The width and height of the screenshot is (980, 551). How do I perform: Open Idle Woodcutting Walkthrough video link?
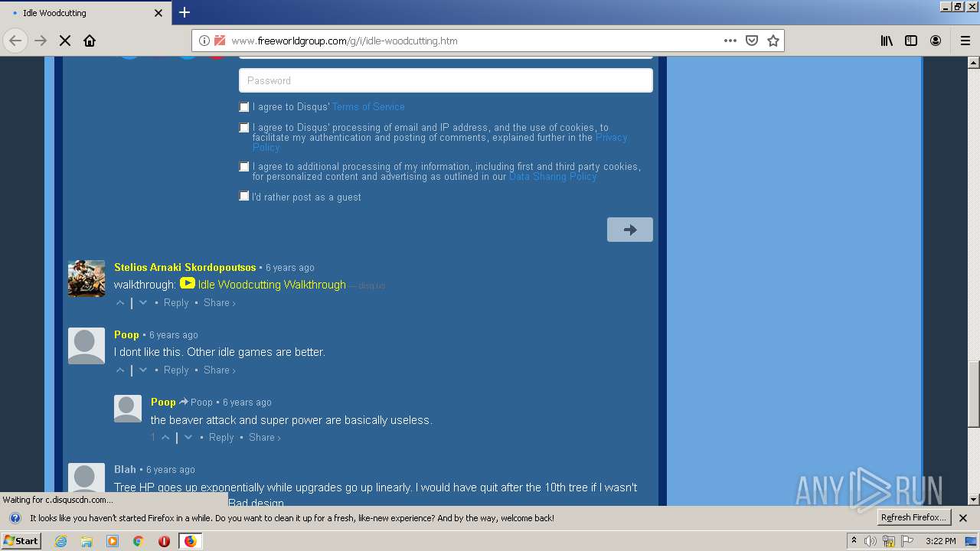point(272,285)
